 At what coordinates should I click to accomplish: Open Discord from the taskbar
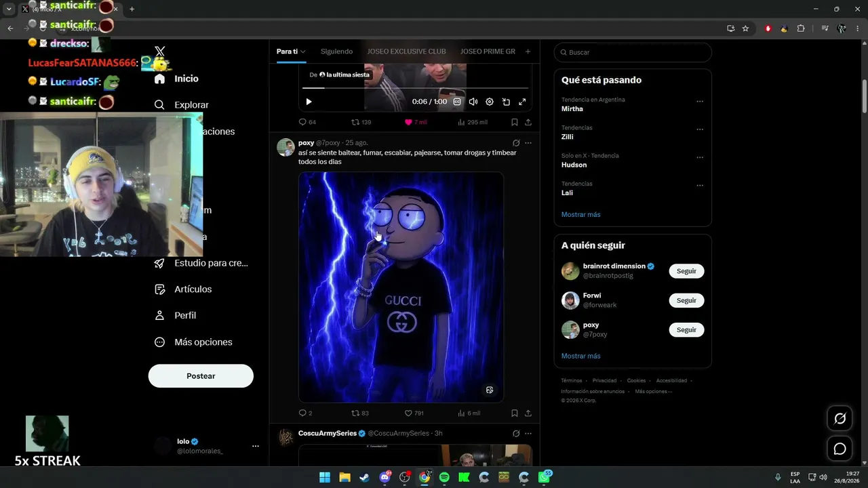384,477
